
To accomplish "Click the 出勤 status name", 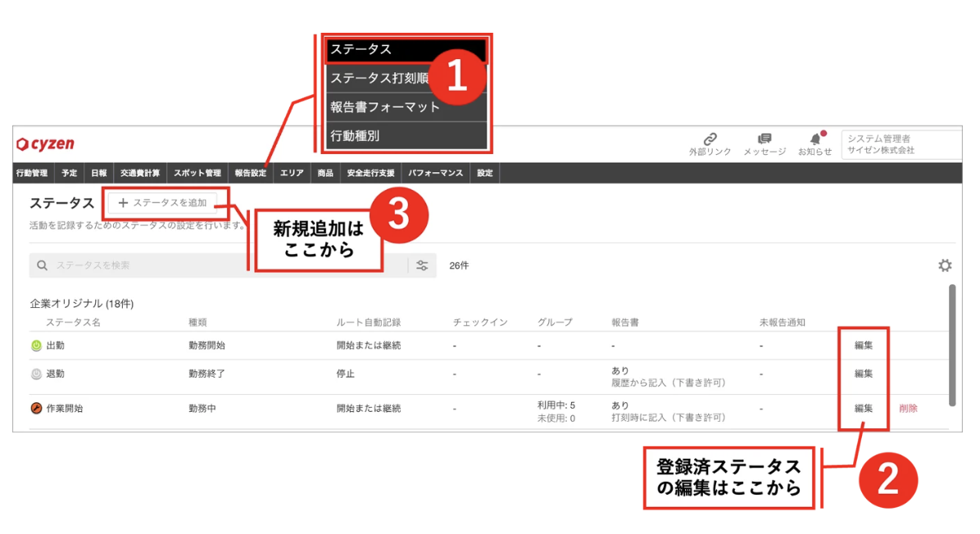I will [55, 346].
